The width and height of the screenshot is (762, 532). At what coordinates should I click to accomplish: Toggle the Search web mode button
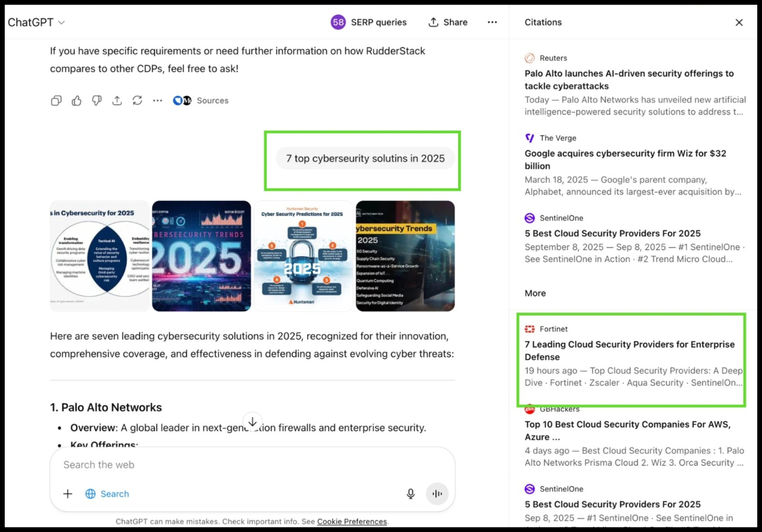tap(107, 494)
